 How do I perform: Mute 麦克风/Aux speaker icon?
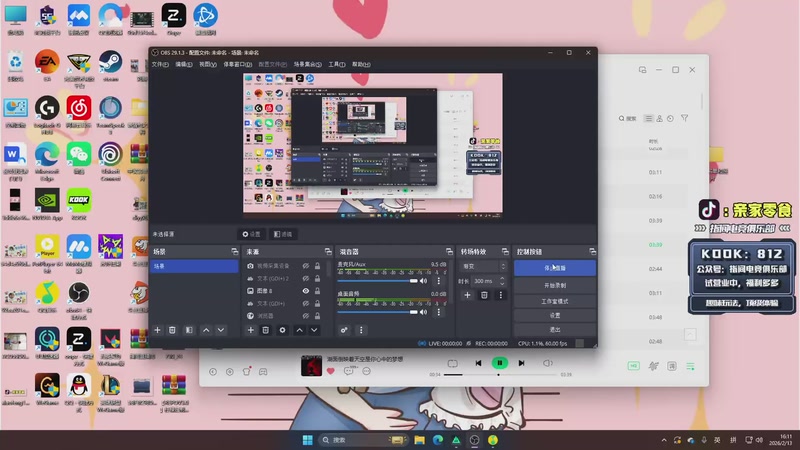(423, 281)
